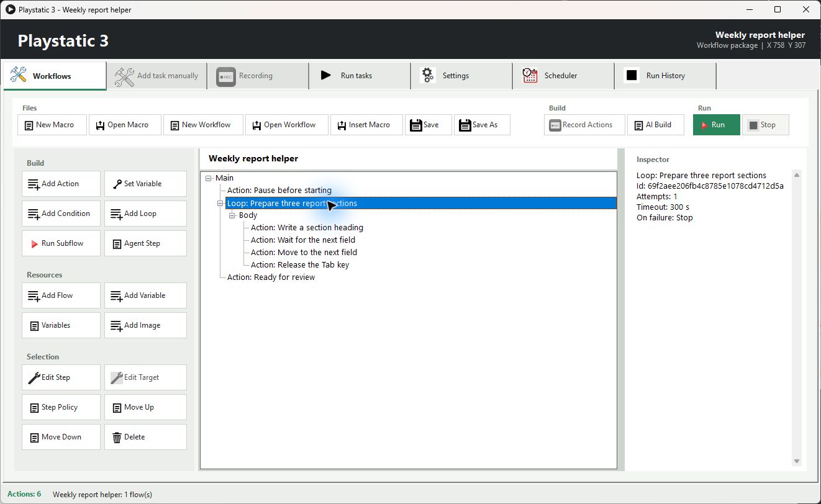Select Action: Write a section heading

[307, 228]
